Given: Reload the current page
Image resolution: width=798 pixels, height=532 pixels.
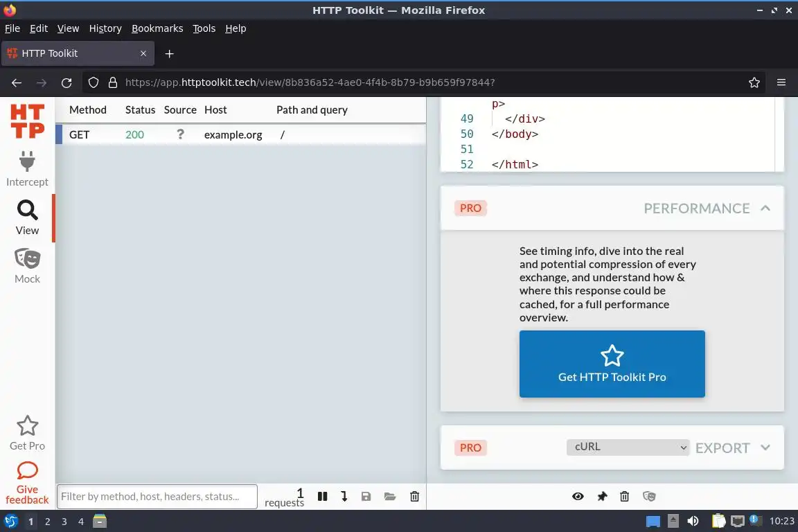Looking at the screenshot, I should pos(66,82).
